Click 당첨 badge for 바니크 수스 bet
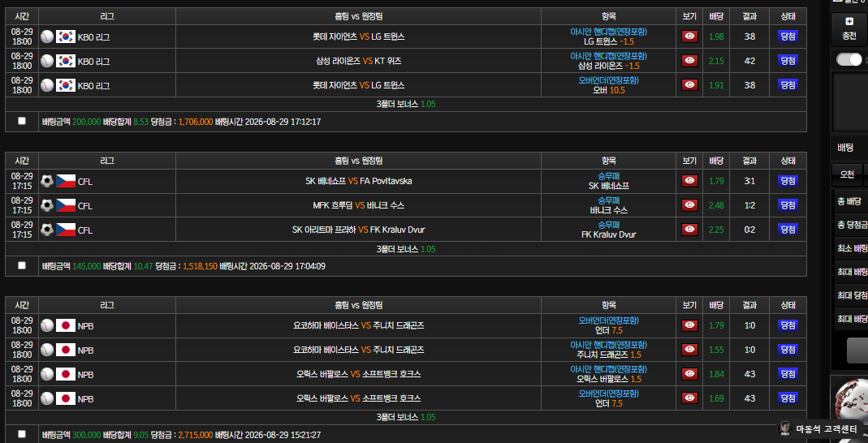Image resolution: width=868 pixels, height=443 pixels. [x=788, y=205]
